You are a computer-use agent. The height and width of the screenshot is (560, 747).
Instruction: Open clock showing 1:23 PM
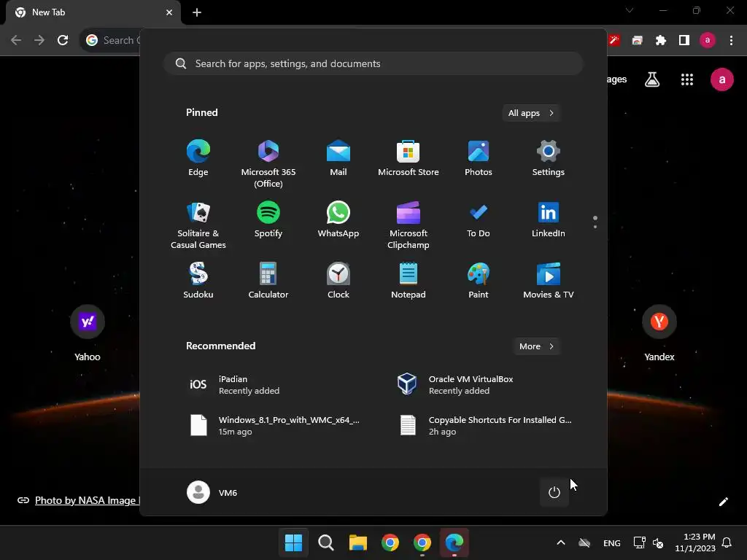click(695, 542)
